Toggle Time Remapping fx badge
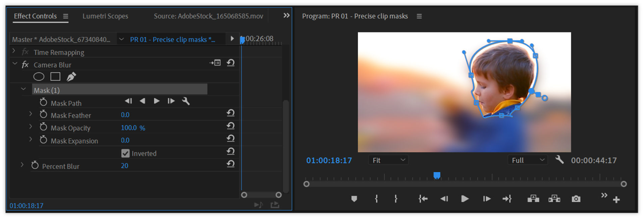 tap(25, 52)
